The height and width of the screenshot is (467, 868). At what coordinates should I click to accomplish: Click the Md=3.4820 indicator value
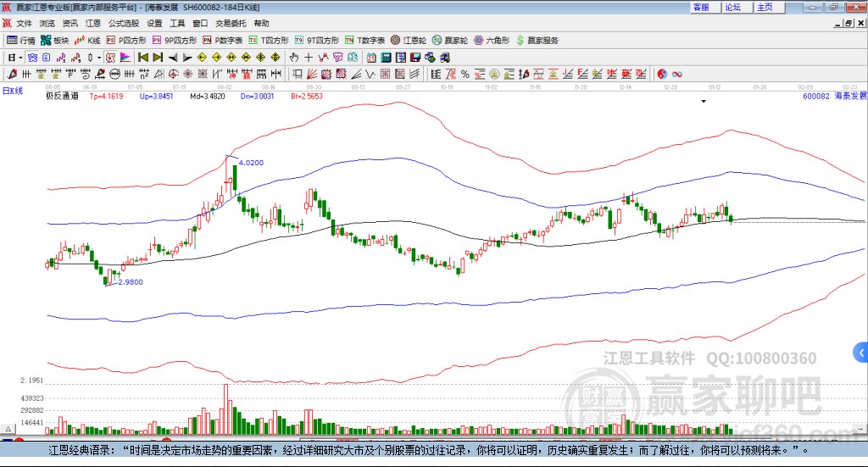[208, 97]
